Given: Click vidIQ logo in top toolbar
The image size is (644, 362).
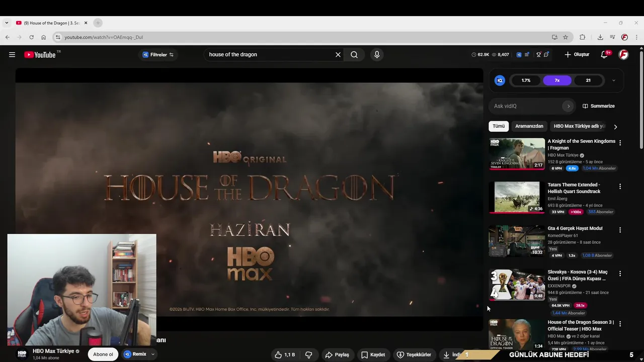Looking at the screenshot, I should pos(519,54).
